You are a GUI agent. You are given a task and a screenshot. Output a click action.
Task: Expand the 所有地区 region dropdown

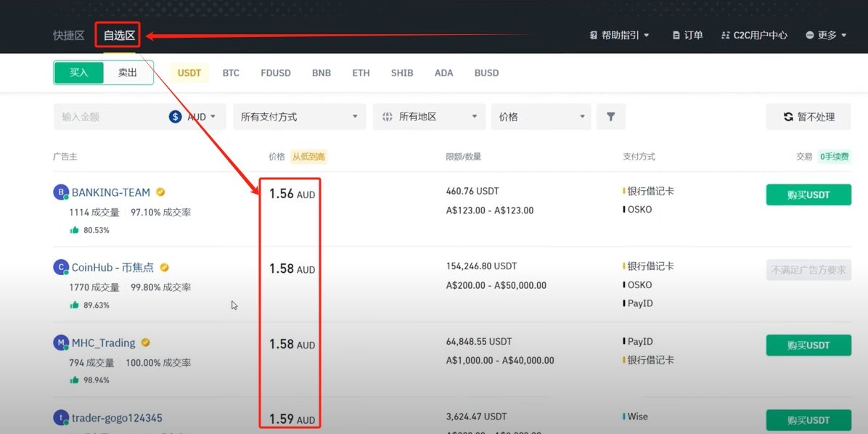point(429,117)
